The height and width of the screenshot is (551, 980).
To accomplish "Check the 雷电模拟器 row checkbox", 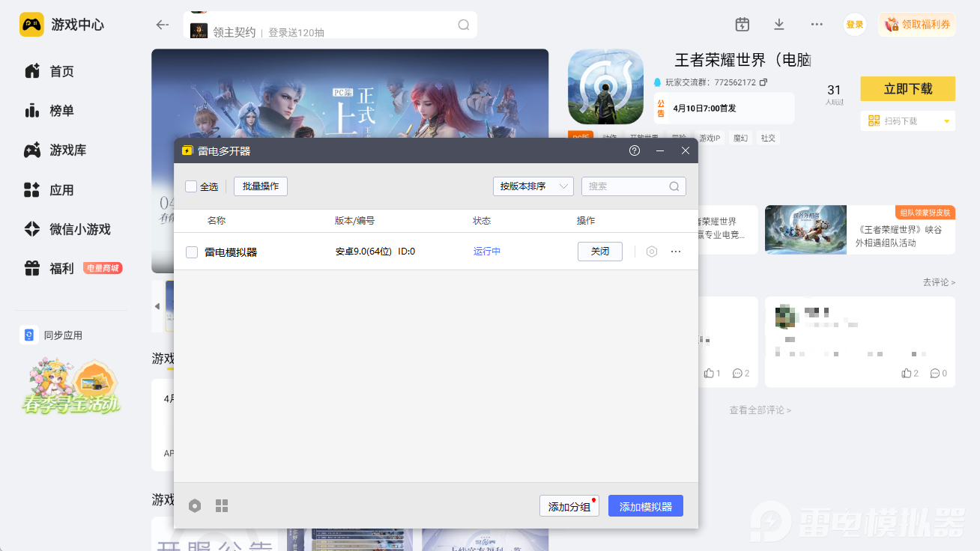I will point(190,251).
